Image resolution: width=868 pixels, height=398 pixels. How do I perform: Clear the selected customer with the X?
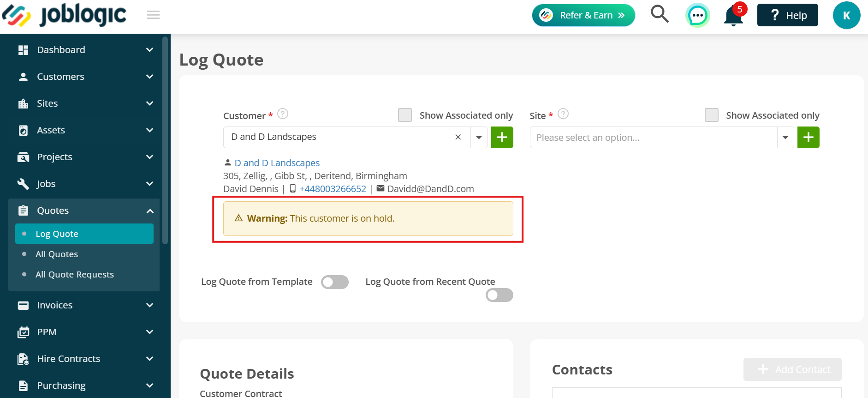tap(458, 137)
